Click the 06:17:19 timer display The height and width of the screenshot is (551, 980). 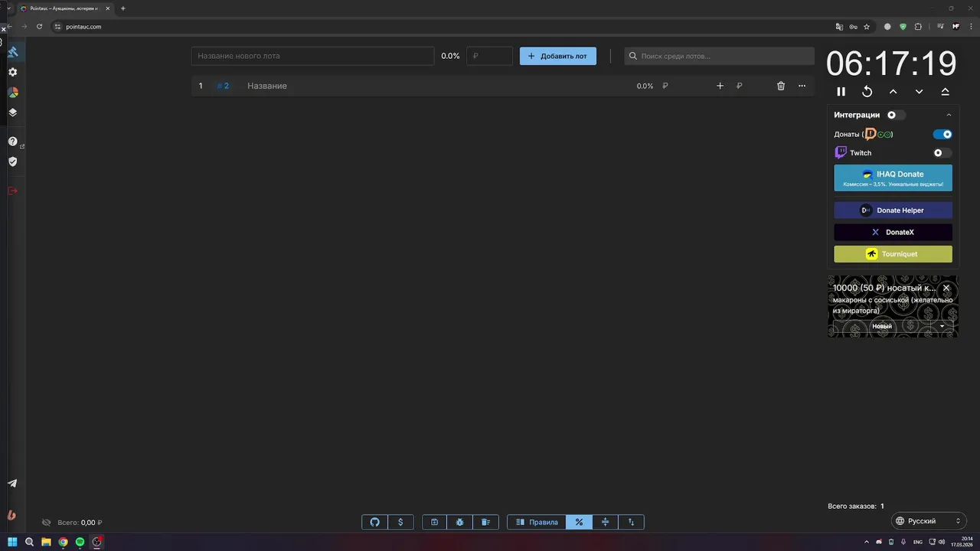[x=892, y=64]
